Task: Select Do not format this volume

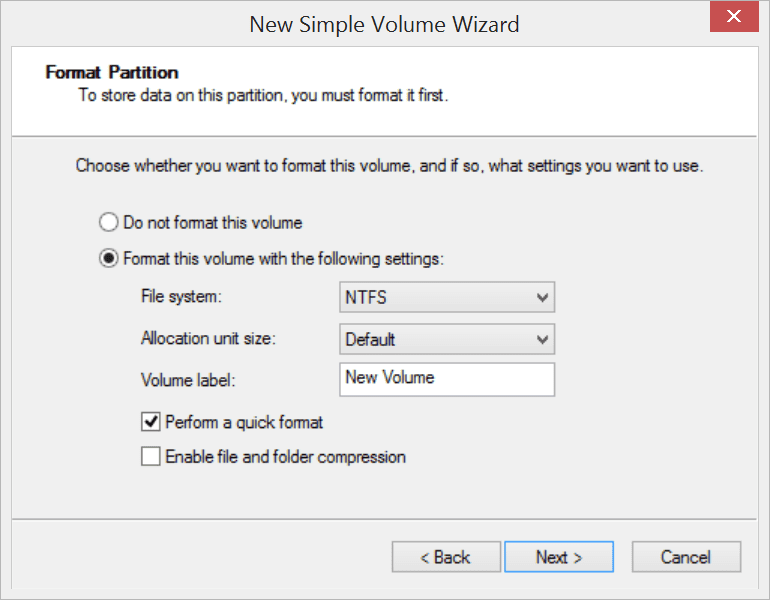Action: (x=109, y=222)
